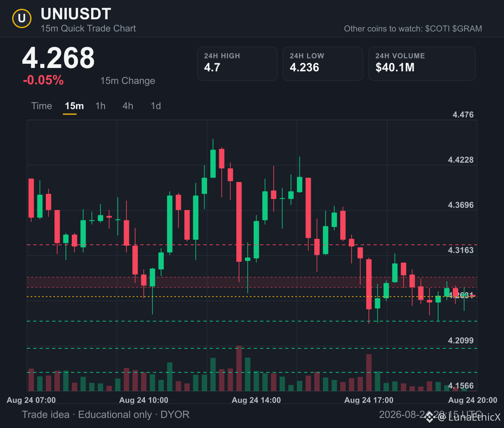Viewport: 504px width, 428px height.
Task: Switch to the 1d timeframe
Action: (x=156, y=106)
